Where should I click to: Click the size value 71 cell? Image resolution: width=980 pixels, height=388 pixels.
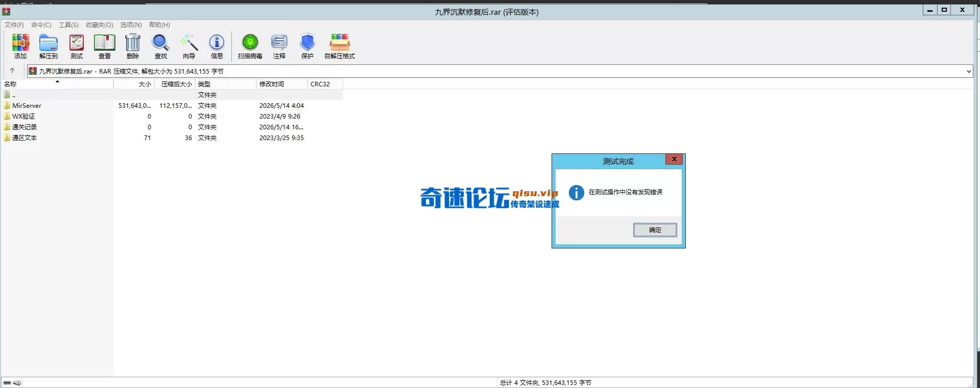click(x=147, y=138)
